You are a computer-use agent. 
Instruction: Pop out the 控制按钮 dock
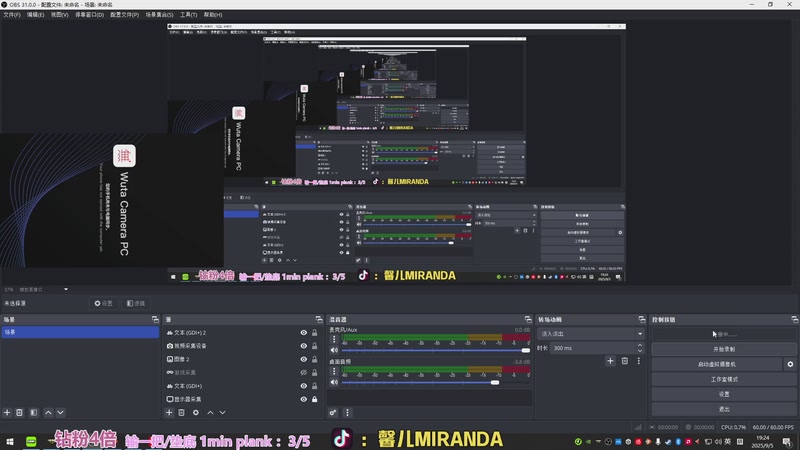795,319
